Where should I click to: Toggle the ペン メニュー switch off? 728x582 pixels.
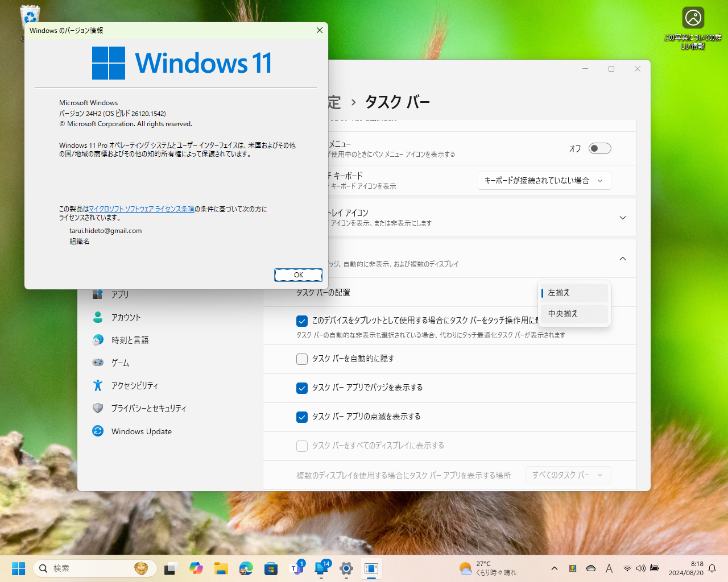tap(599, 148)
